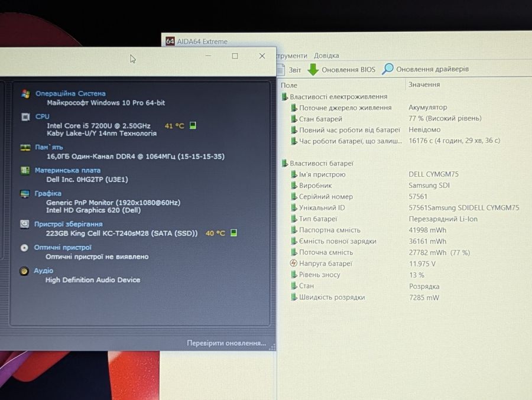
Task: Click the Оновлення драйверів toolbar button
Action: 426,69
